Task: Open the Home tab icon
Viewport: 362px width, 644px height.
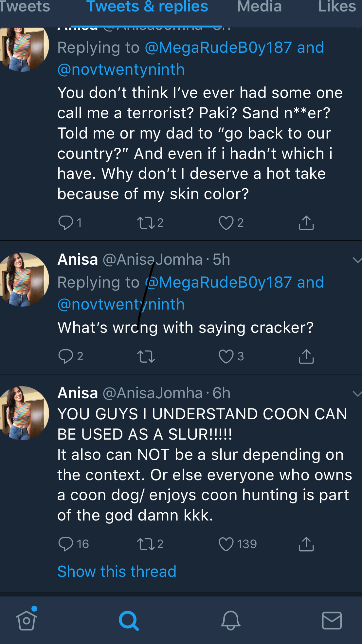Action: tap(26, 620)
